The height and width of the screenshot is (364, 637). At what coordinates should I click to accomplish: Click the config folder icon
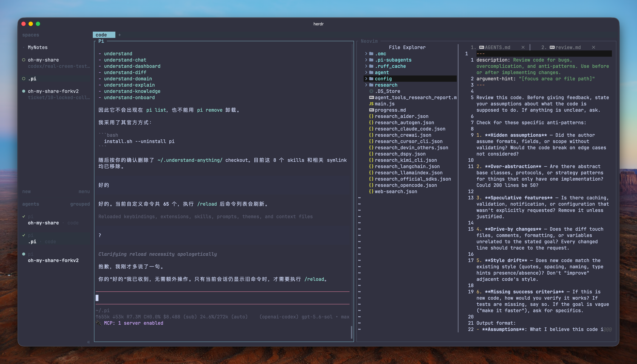click(x=371, y=79)
